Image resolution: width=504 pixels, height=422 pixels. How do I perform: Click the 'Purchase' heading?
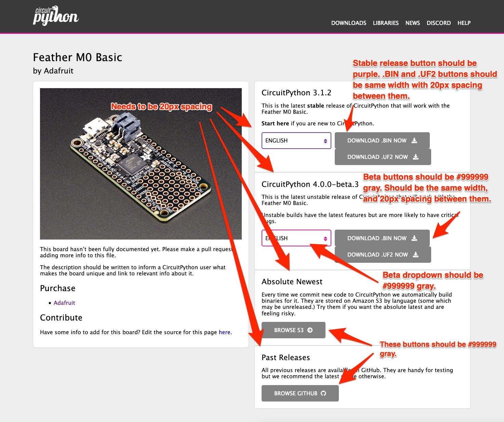point(58,288)
